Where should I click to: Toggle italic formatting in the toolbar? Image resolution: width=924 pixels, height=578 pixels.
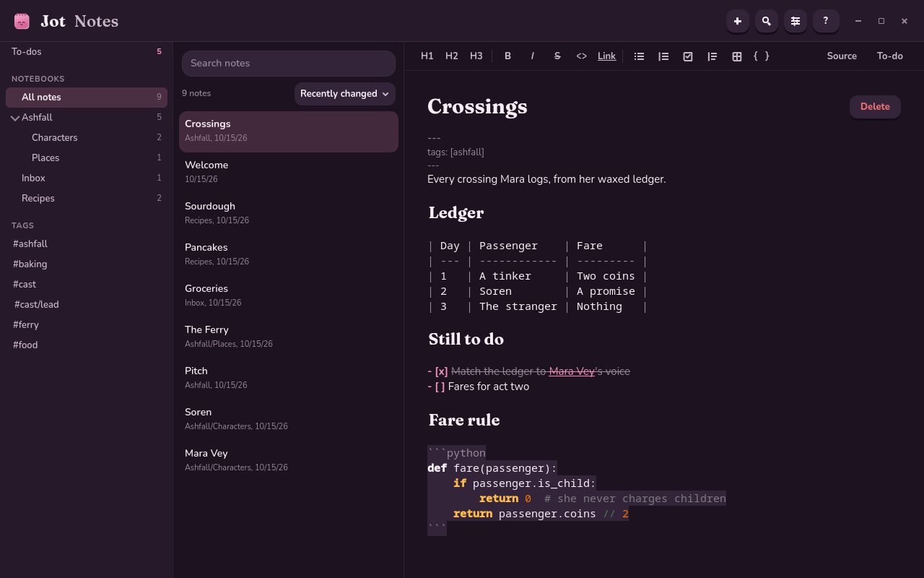(533, 56)
